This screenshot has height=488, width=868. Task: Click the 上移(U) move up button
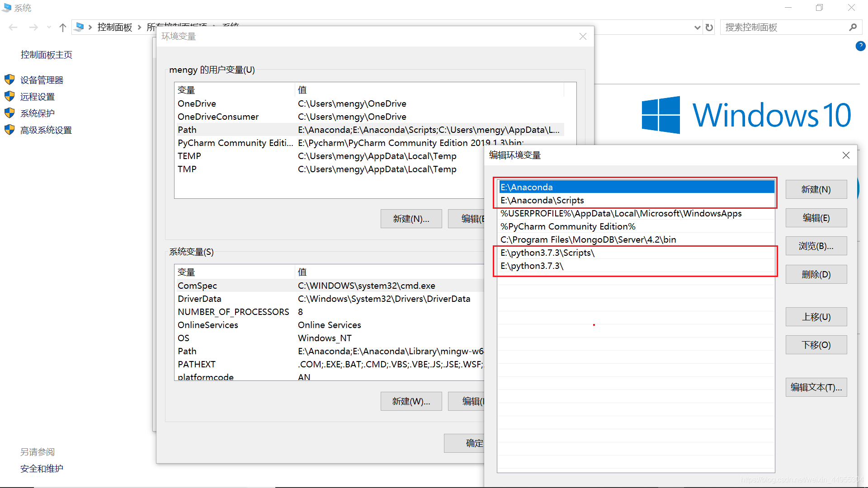(x=816, y=317)
